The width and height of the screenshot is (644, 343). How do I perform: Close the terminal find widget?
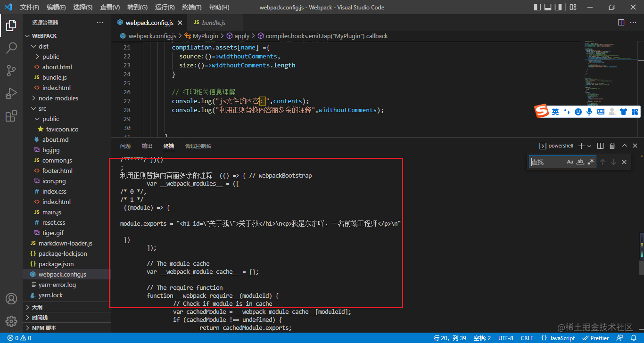pyautogui.click(x=624, y=162)
